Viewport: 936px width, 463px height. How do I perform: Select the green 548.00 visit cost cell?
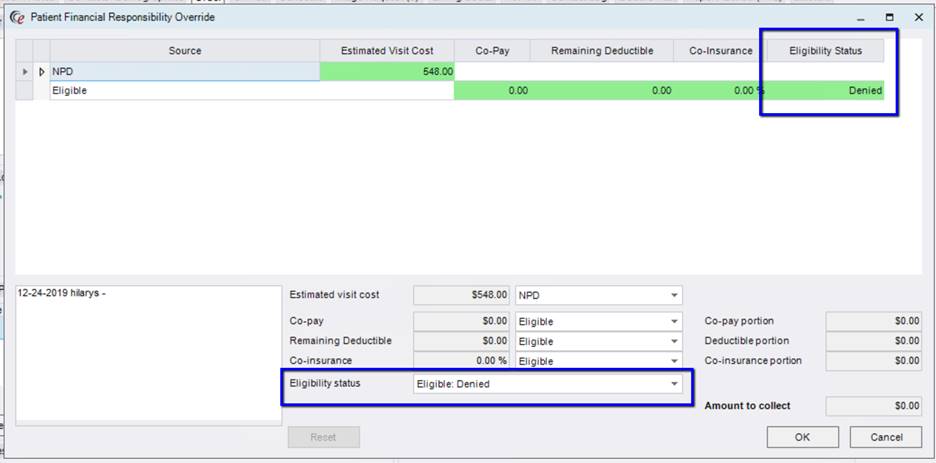pos(387,72)
